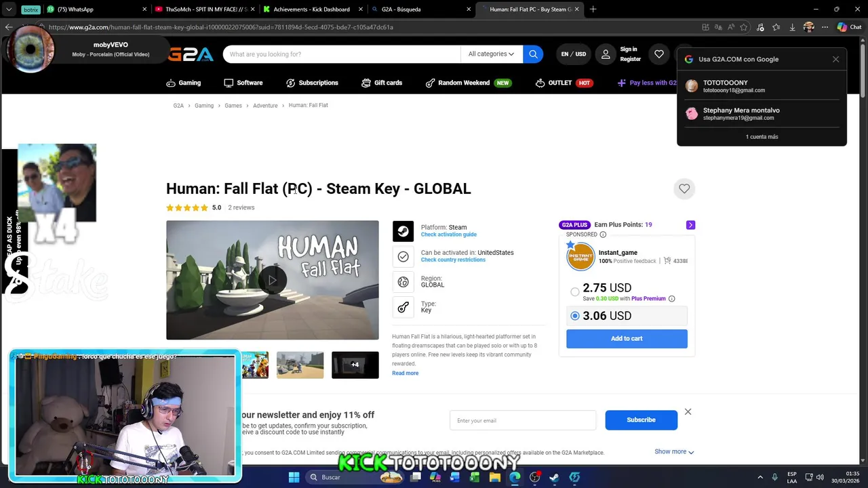The height and width of the screenshot is (488, 868).
Task: Open the Software menu
Action: (x=243, y=83)
